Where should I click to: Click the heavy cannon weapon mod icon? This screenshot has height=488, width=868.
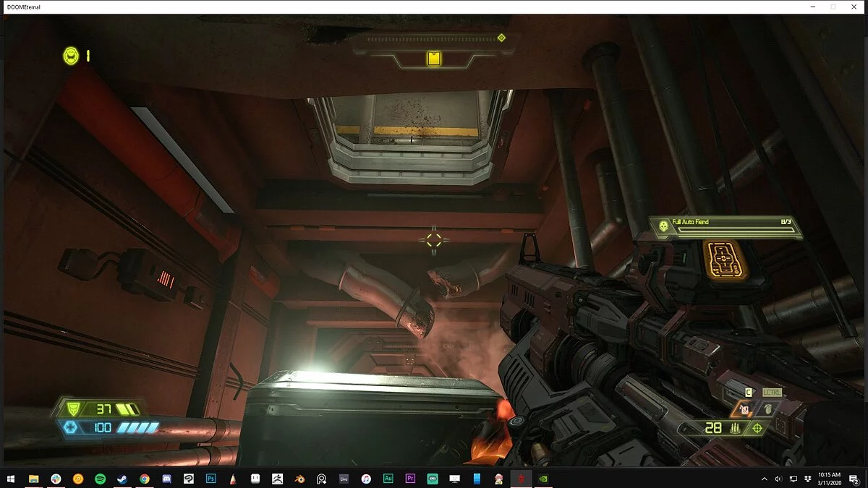click(725, 260)
